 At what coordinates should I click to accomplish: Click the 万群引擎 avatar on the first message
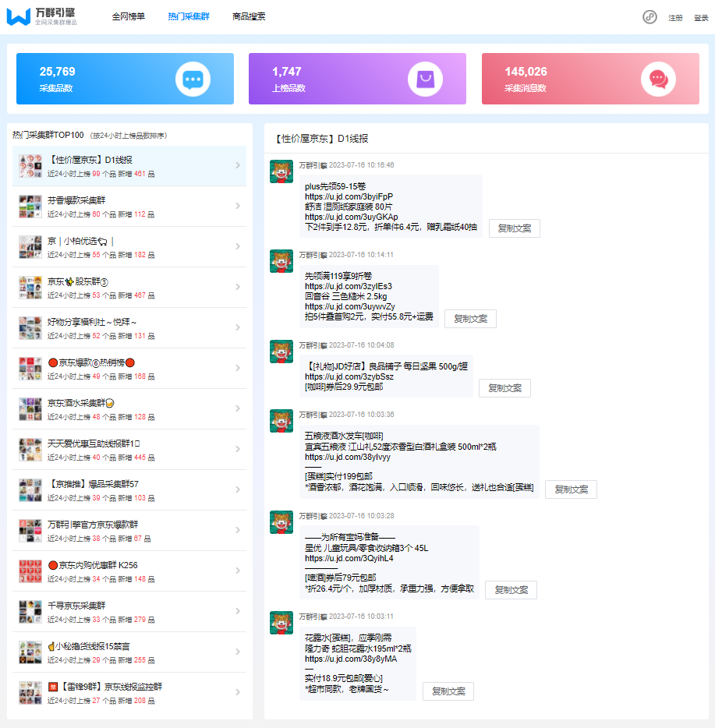tap(281, 171)
